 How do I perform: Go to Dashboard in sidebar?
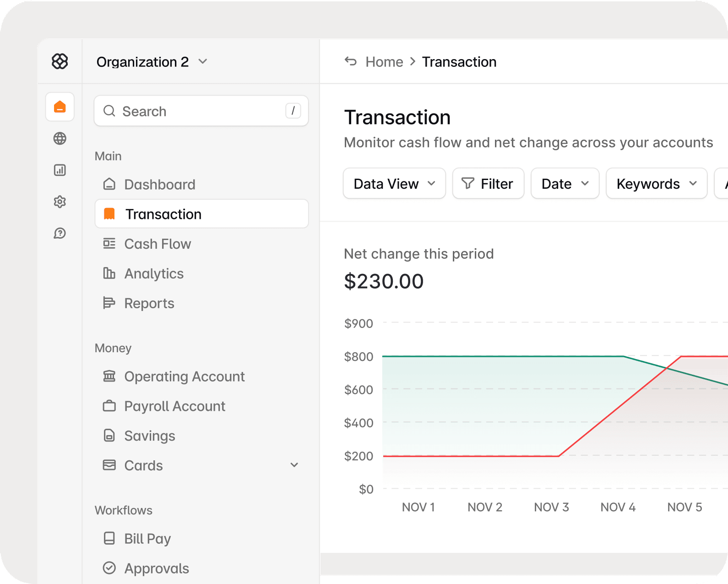click(x=160, y=185)
